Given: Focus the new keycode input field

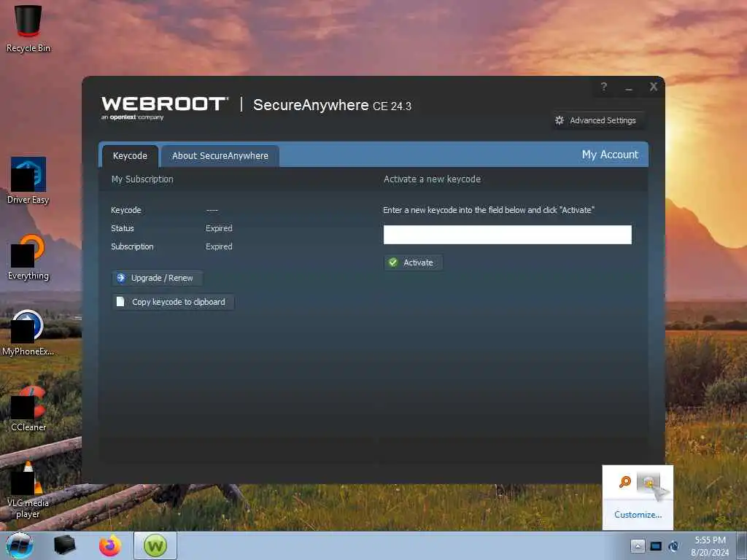Looking at the screenshot, I should [x=508, y=235].
